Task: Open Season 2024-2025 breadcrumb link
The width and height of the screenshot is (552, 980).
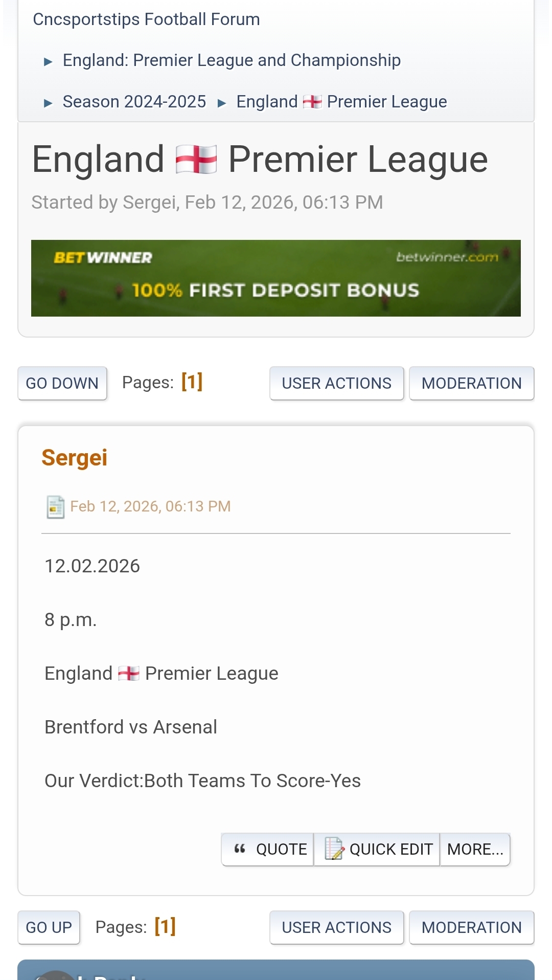Action: click(134, 102)
